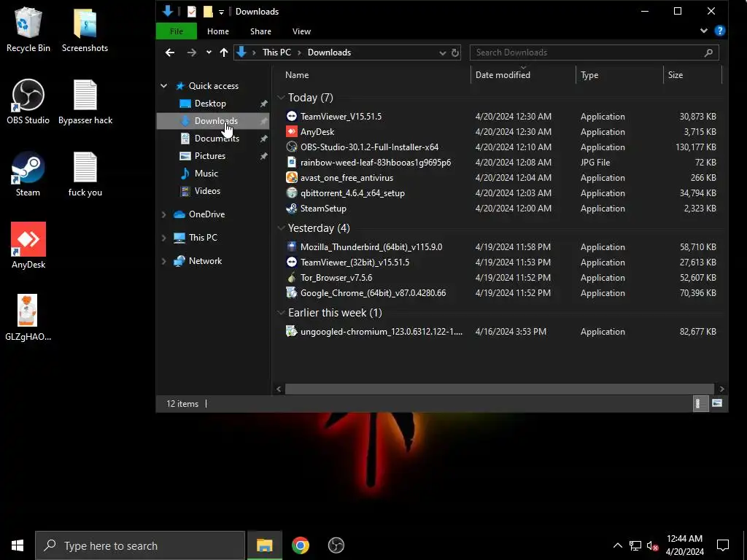Unpin Desktop from Quick access
The width and height of the screenshot is (747, 560).
263,104
